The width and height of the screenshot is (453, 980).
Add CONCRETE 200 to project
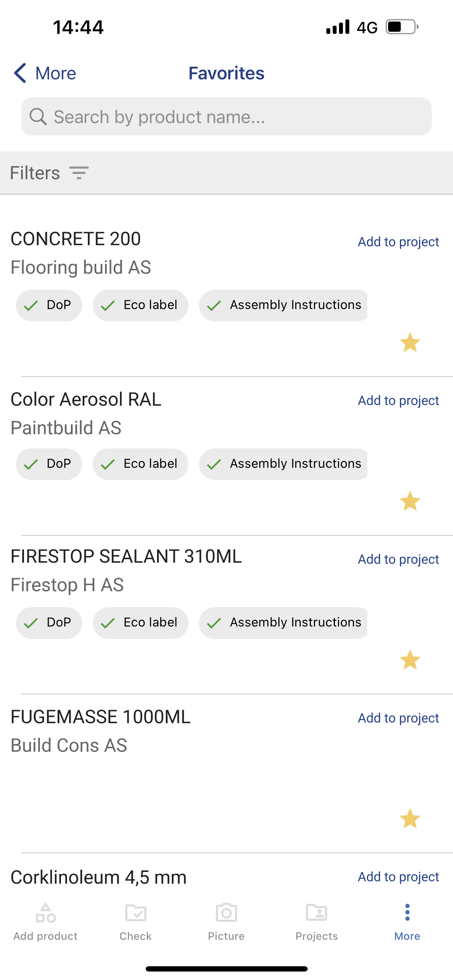(398, 242)
